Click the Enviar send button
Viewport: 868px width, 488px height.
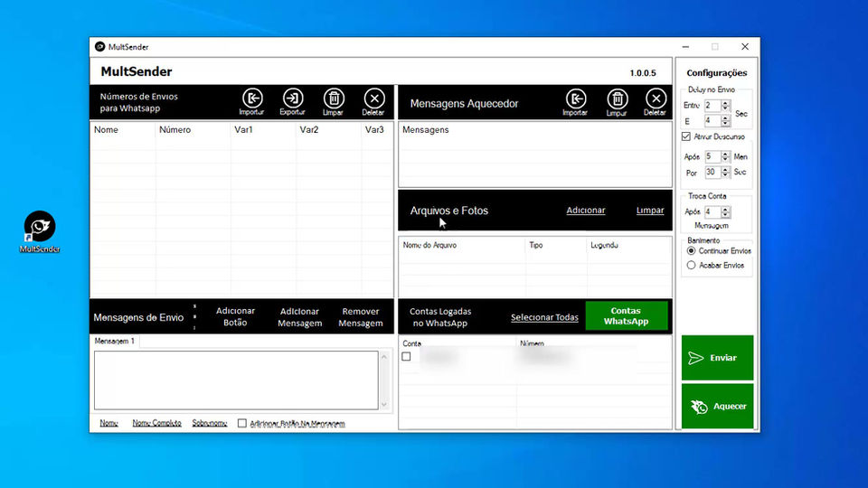(717, 358)
